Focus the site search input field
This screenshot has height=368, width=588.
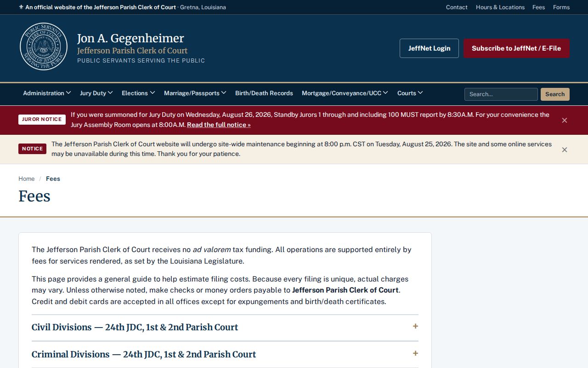click(501, 94)
